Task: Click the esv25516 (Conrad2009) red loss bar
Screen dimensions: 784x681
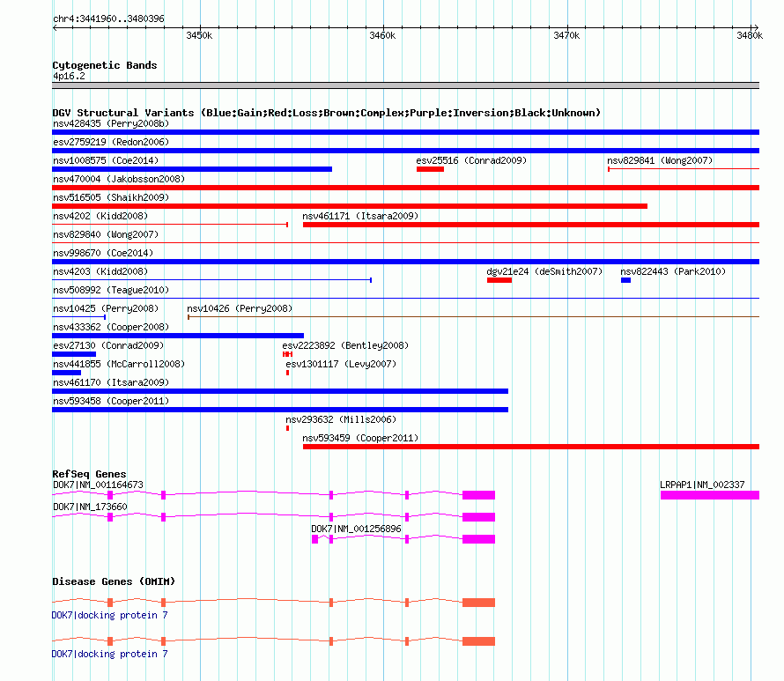Action: 430,169
